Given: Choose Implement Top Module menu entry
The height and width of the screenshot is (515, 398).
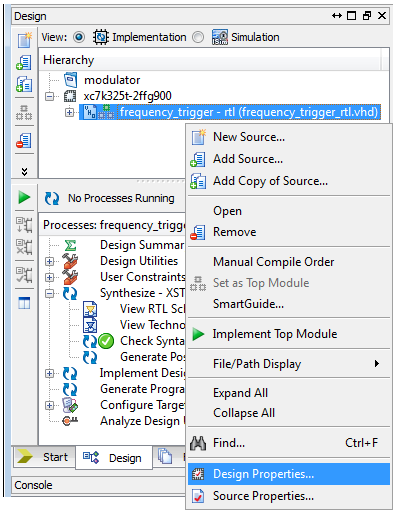Looking at the screenshot, I should [x=289, y=334].
